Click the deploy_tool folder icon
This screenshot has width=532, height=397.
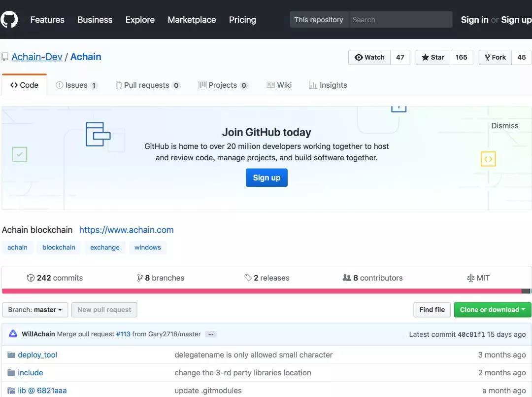pyautogui.click(x=11, y=355)
